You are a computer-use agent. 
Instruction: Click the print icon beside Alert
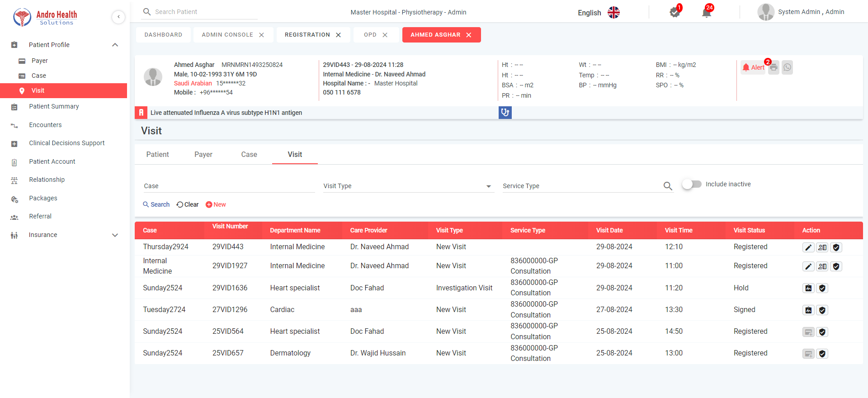click(x=774, y=67)
